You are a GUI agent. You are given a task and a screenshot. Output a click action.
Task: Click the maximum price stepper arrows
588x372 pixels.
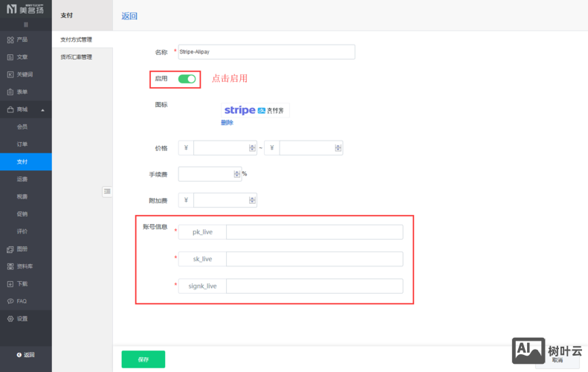pyautogui.click(x=338, y=148)
